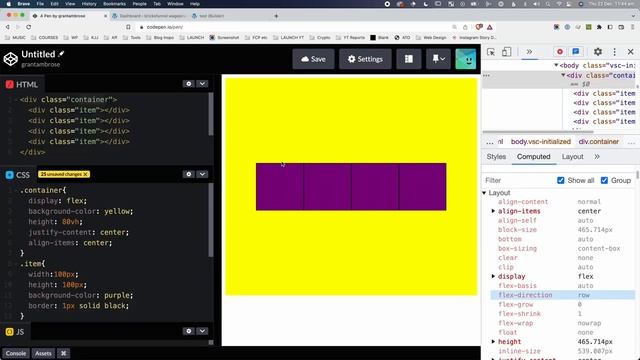
Task: Open a new browser tab with plus
Action: tap(276, 16)
